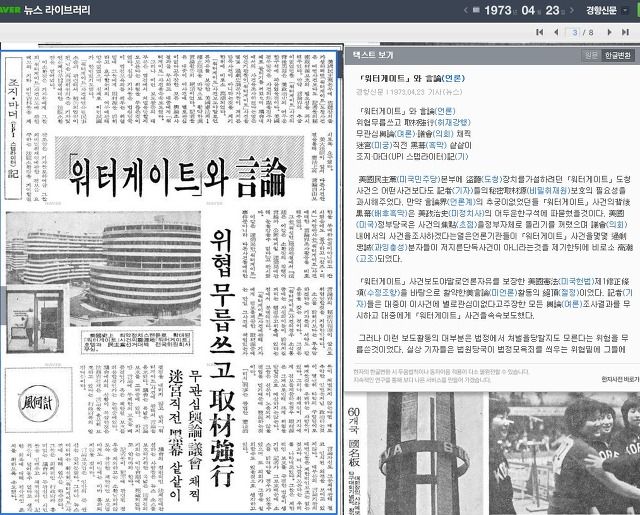Click the page number input field
This screenshot has height=515, width=640.
click(574, 32)
